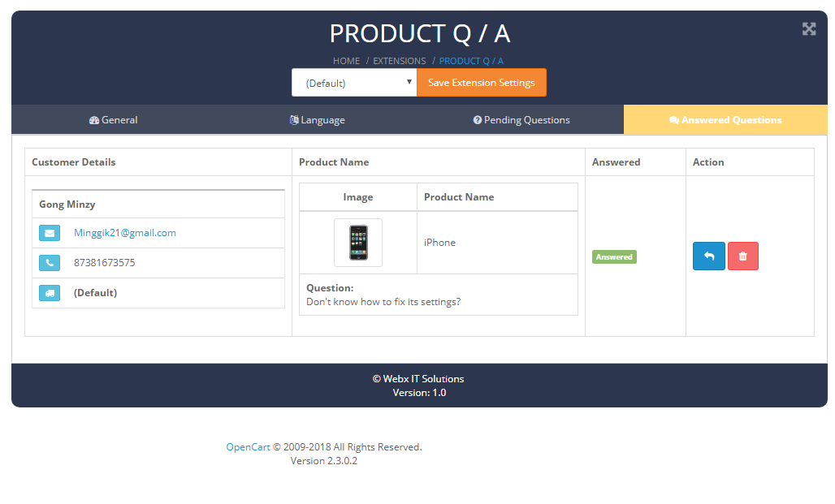Click the OpenCart footer link
This screenshot has height=504, width=835.
[248, 447]
